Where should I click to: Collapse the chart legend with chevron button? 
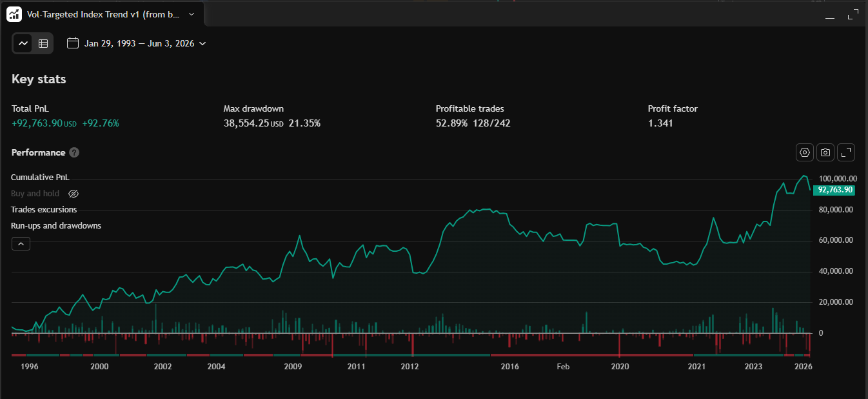tap(21, 243)
